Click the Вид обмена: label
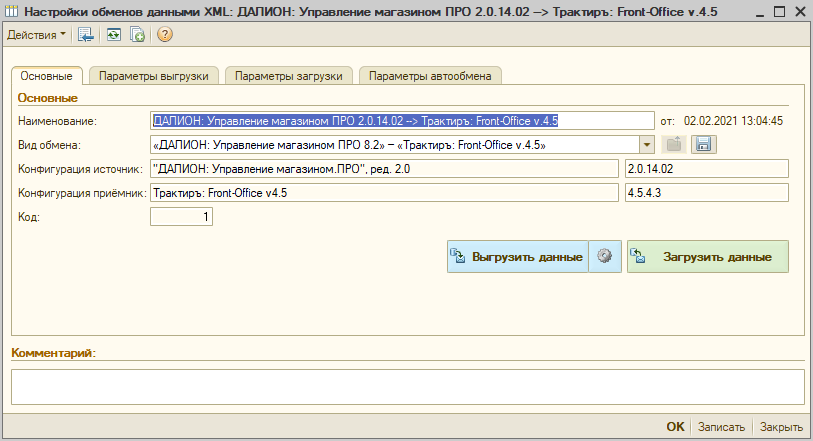This screenshot has height=441, width=813. pos(49,145)
